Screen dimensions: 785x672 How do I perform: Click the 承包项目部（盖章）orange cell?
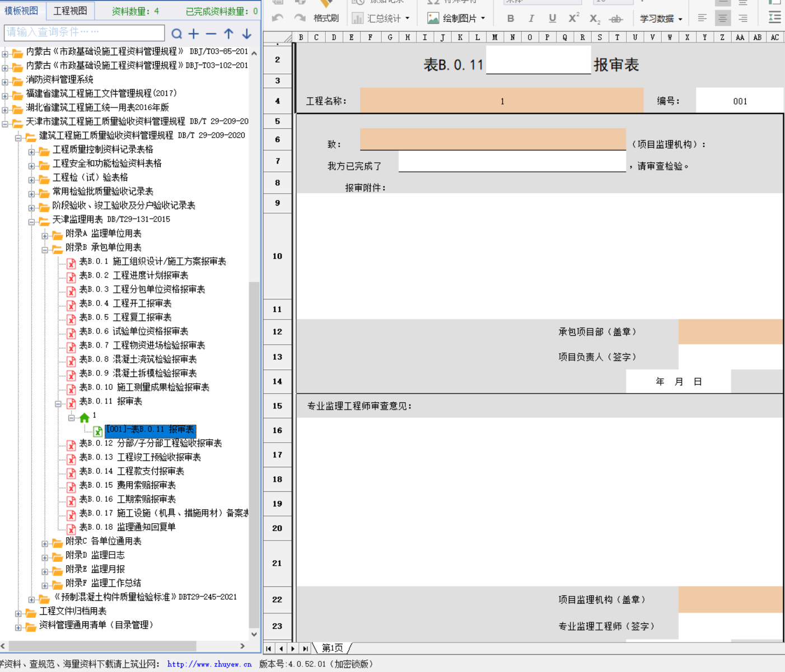[x=731, y=332]
